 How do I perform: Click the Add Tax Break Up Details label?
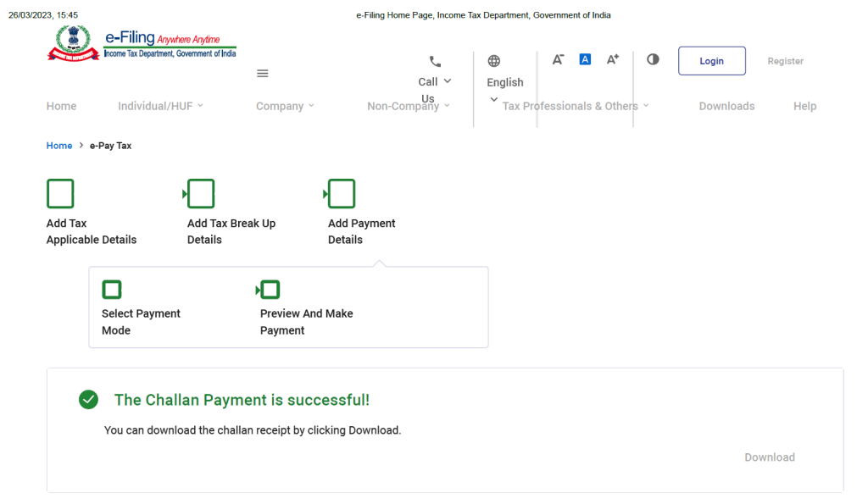coord(231,231)
